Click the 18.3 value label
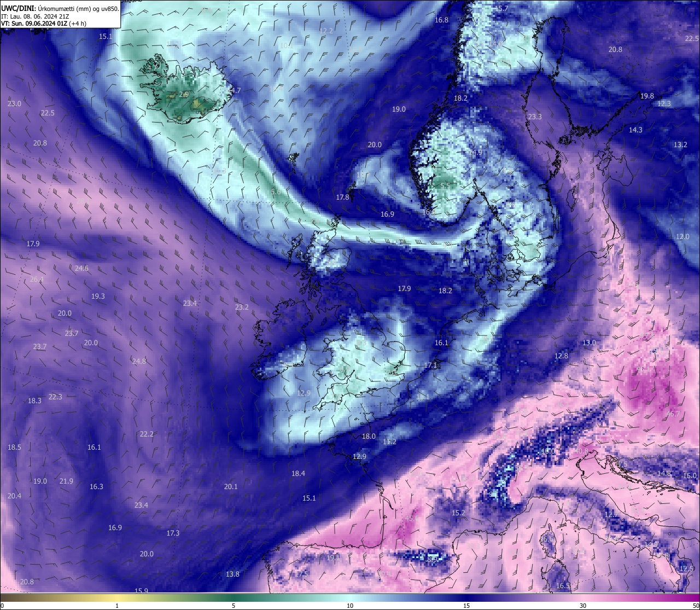Screen dimensions: 700x610 pos(34,400)
